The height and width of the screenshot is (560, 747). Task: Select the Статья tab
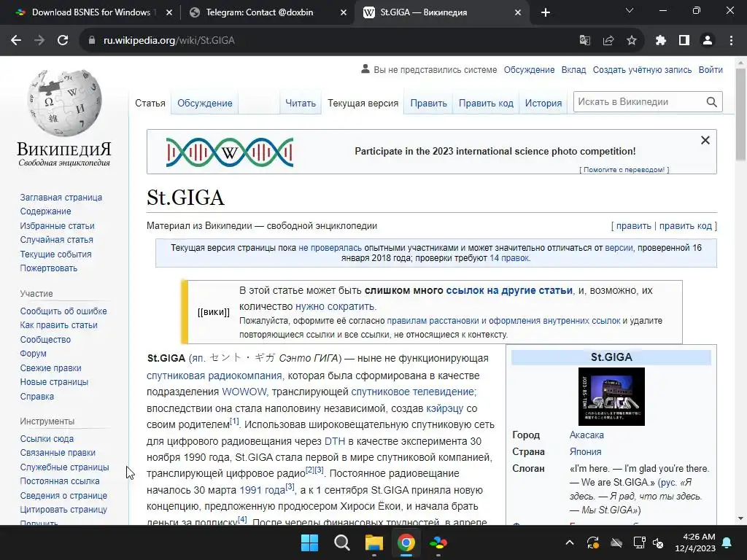click(150, 104)
